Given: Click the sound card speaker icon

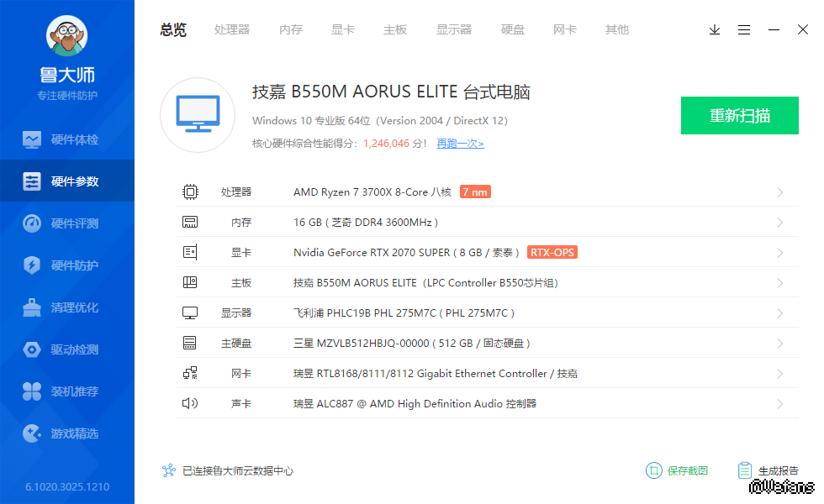Looking at the screenshot, I should pos(190,403).
